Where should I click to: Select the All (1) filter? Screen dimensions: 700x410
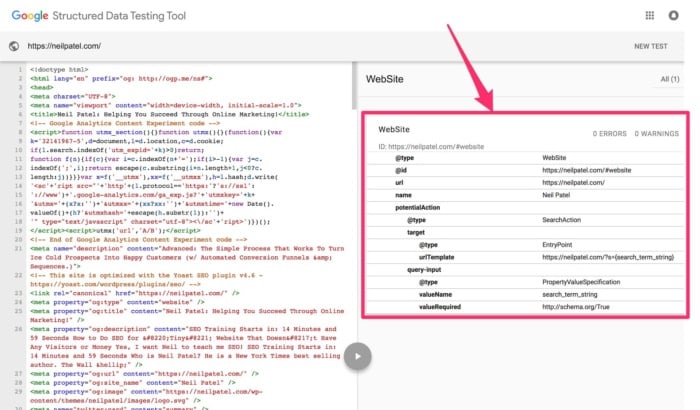point(670,79)
